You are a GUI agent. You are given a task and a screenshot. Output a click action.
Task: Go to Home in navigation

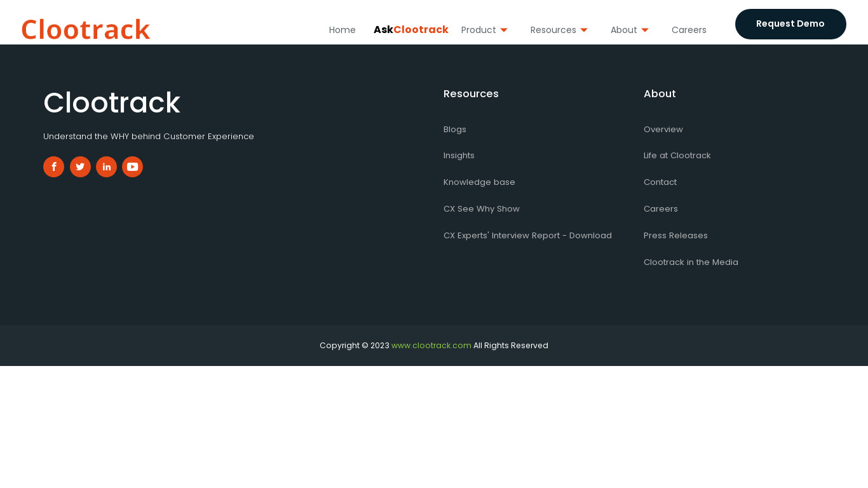pos(342,30)
